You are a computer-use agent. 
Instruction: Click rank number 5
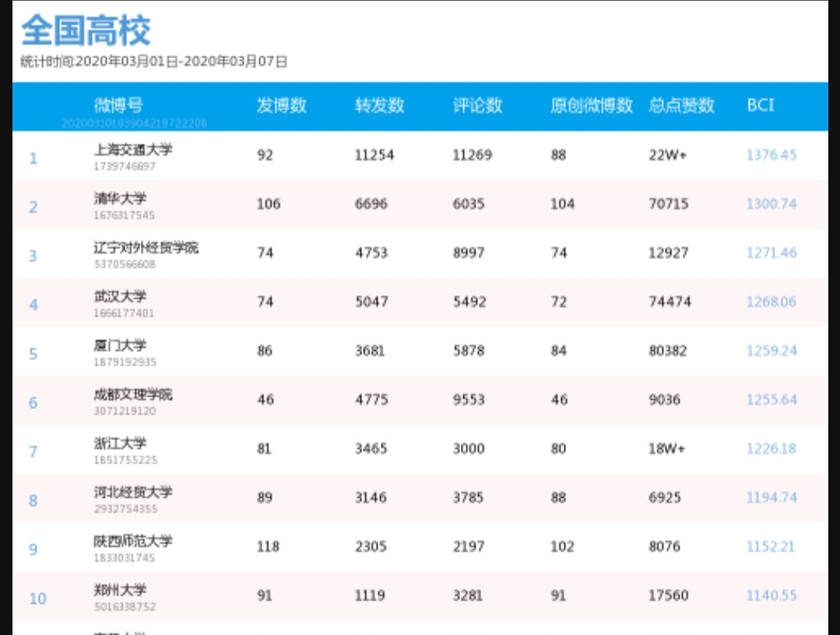point(33,354)
